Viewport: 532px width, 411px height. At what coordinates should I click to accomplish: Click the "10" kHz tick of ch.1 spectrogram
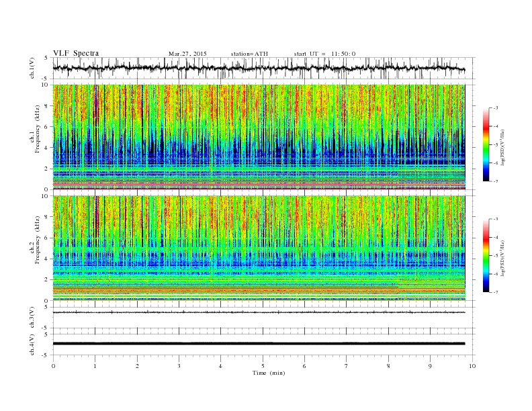[45, 85]
